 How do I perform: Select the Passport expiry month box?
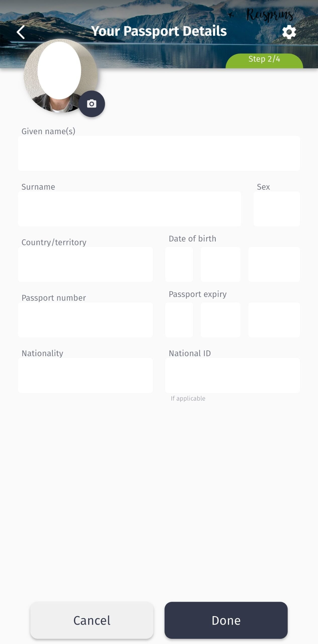point(220,320)
